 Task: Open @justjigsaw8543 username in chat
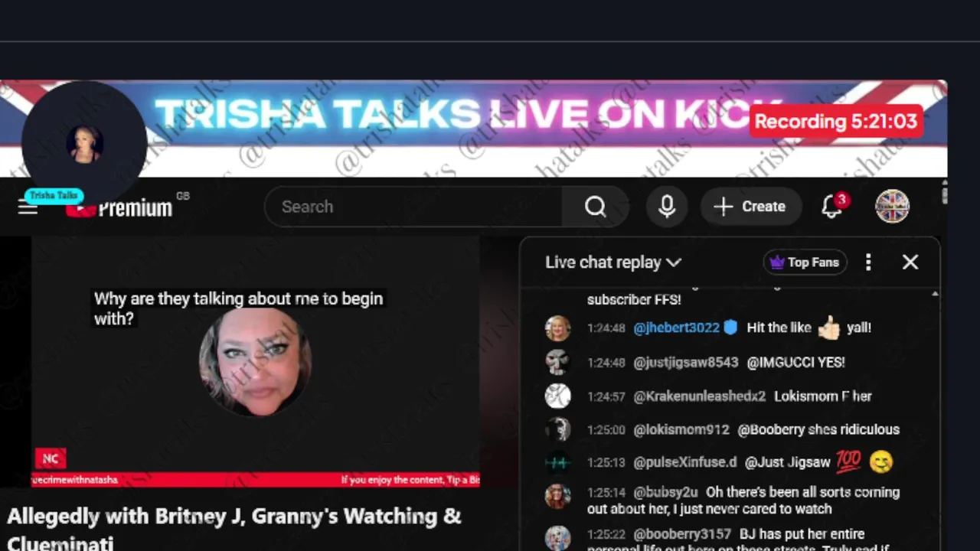(686, 363)
